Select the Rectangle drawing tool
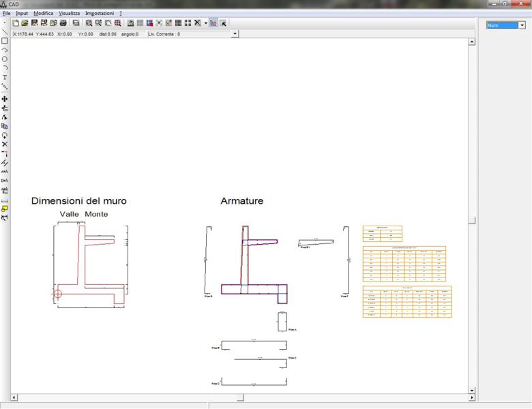 click(x=5, y=41)
